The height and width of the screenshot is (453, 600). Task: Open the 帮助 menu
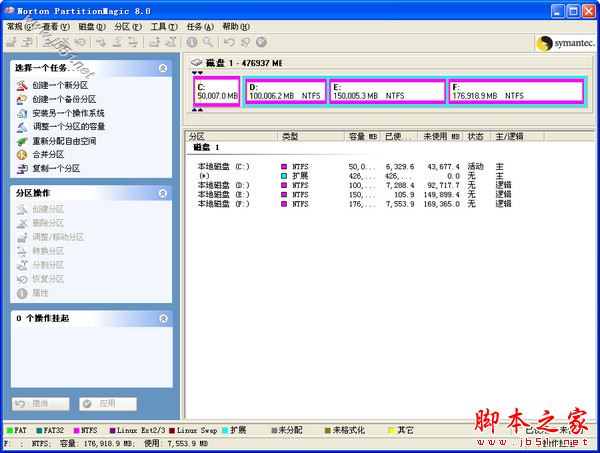pos(236,27)
